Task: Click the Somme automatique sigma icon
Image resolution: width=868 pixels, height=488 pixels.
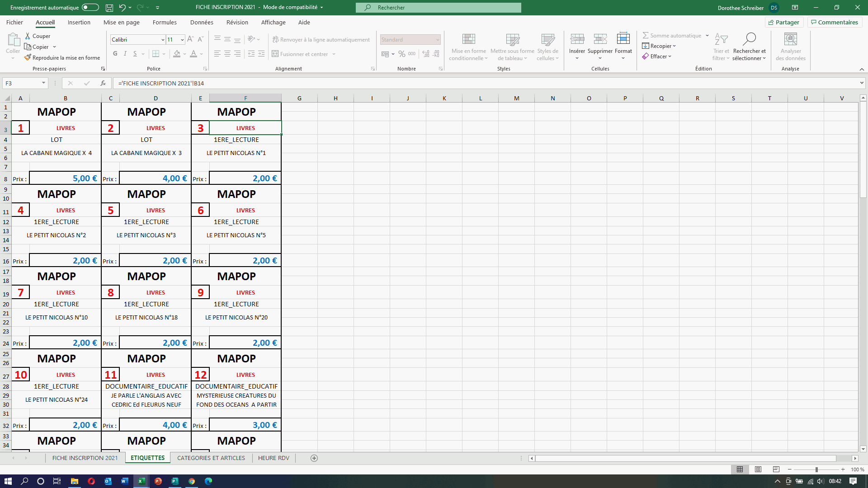Action: 646,36
